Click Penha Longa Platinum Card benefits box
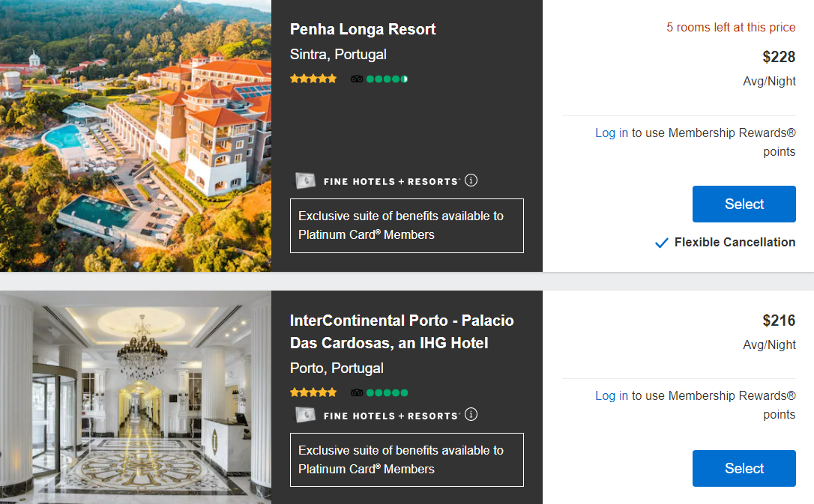 coord(406,225)
